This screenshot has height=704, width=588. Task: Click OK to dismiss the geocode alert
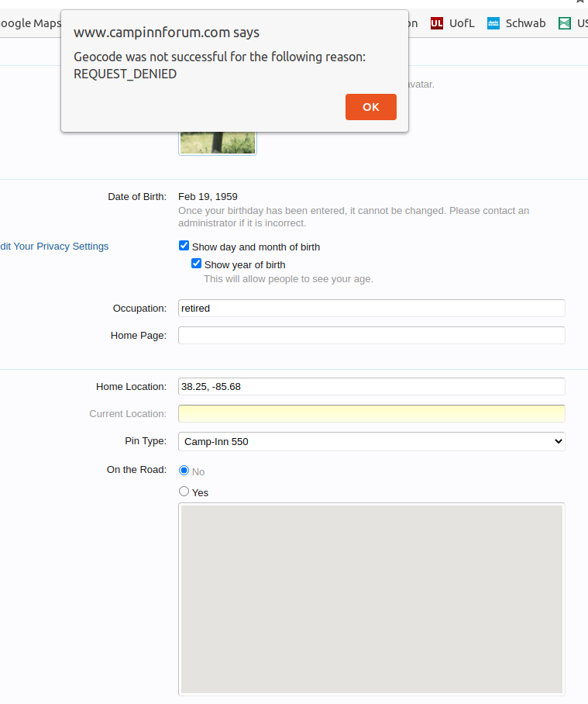[370, 107]
